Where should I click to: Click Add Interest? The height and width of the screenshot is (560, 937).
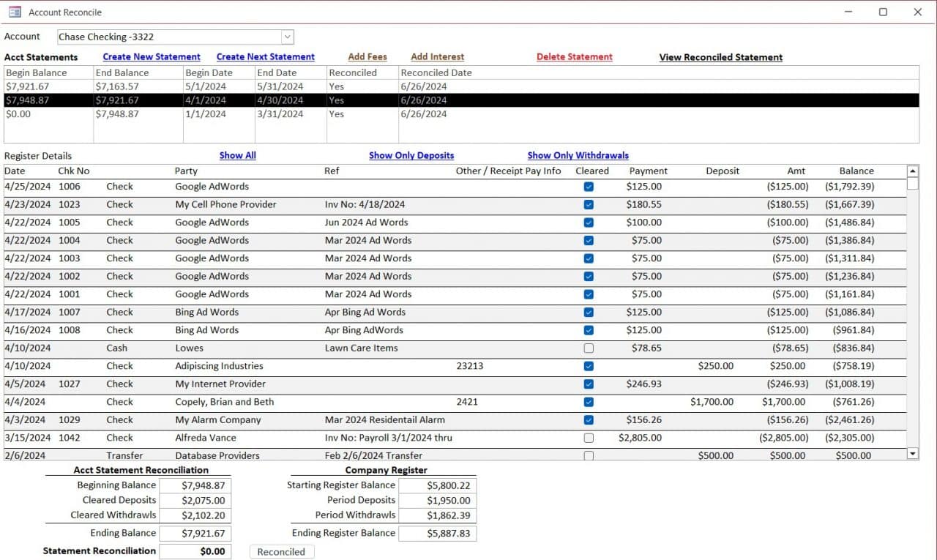(437, 56)
